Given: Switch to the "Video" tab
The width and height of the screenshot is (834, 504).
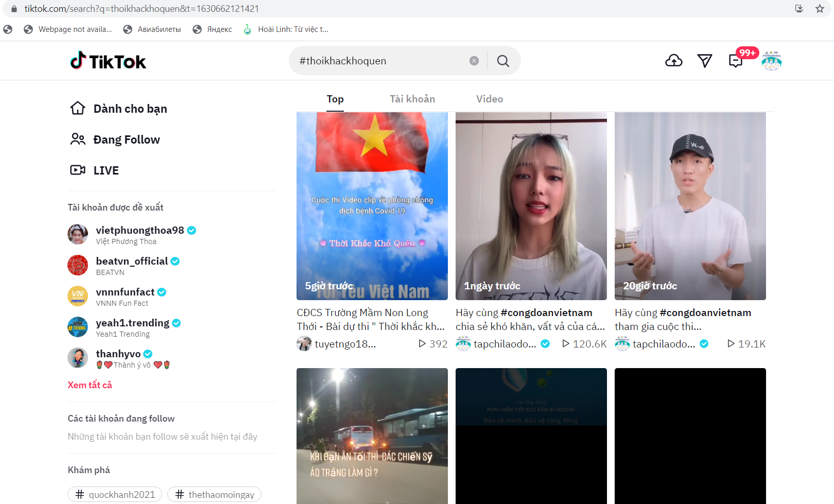Looking at the screenshot, I should (x=489, y=98).
